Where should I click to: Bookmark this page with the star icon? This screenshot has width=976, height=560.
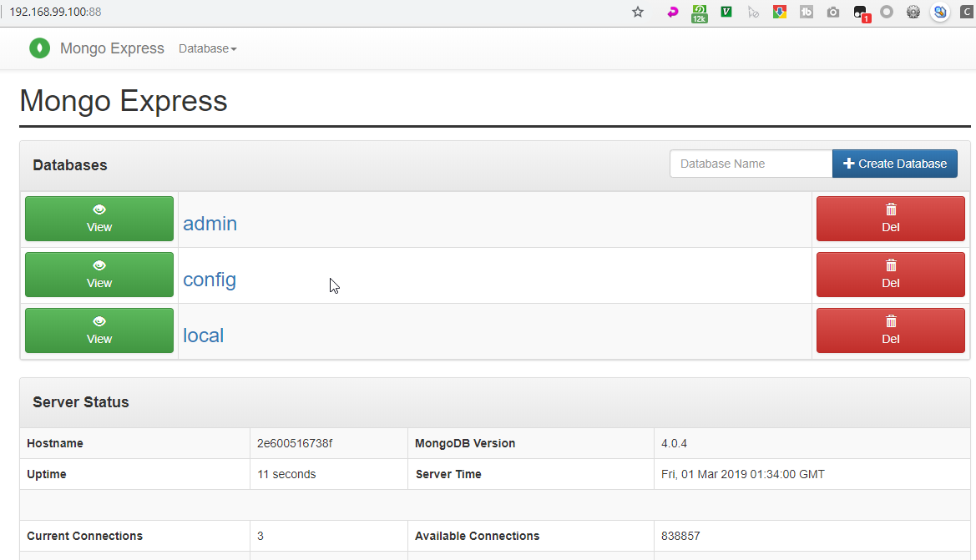click(x=637, y=12)
